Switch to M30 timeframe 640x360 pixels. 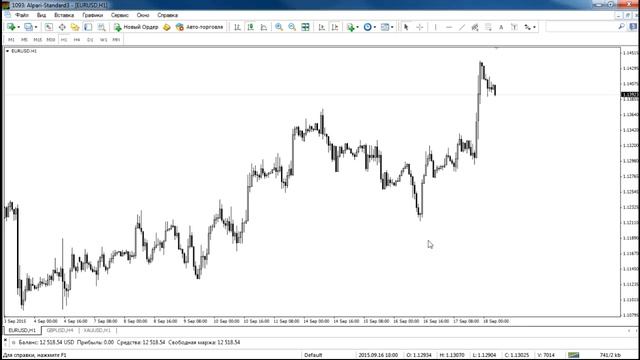coord(51,40)
